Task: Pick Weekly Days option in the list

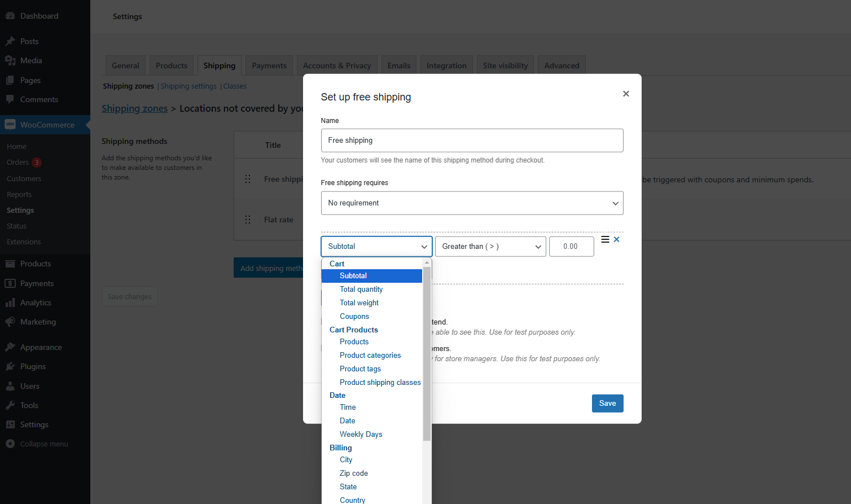Action: 361,435
